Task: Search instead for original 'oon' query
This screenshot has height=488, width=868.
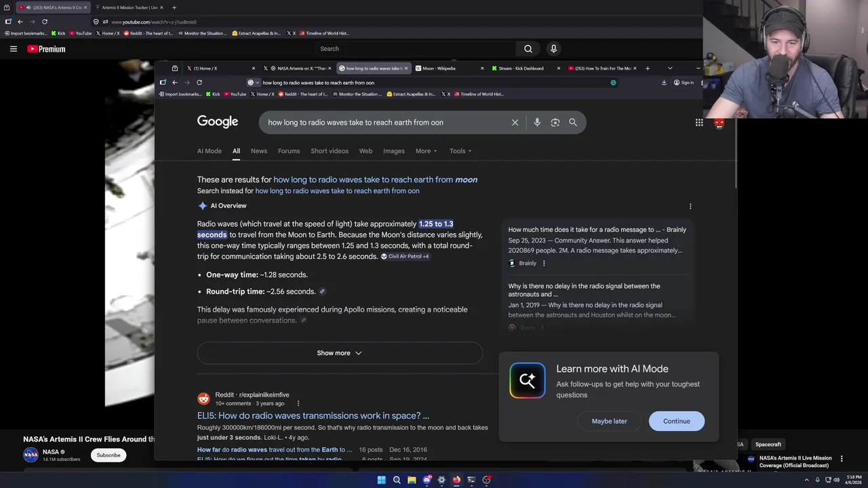Action: (x=337, y=191)
